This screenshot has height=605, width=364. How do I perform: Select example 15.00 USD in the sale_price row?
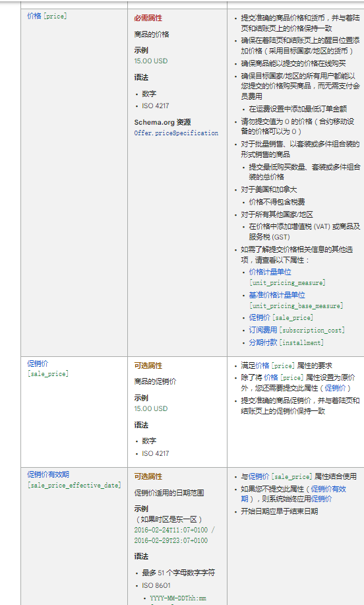(x=151, y=408)
